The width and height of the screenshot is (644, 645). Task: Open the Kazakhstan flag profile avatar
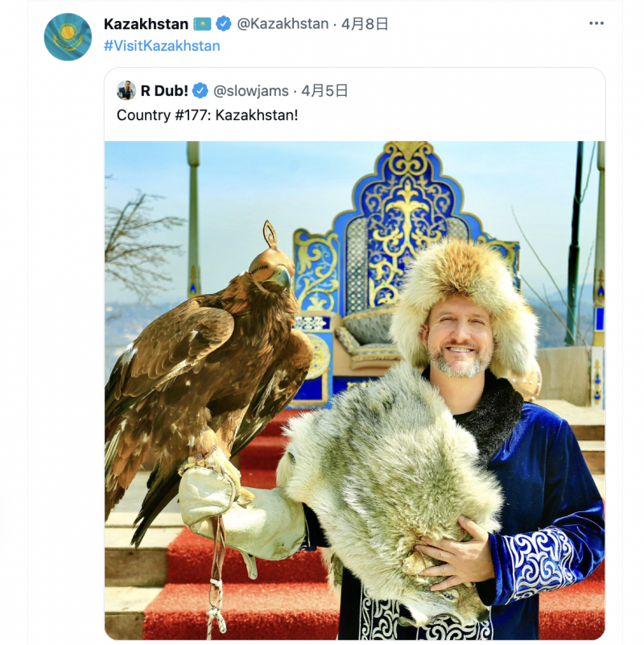68,37
